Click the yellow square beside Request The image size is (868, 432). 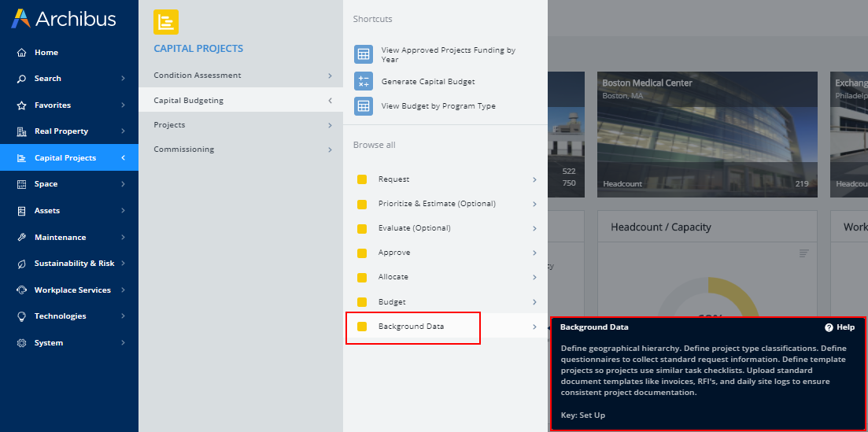[x=362, y=179]
